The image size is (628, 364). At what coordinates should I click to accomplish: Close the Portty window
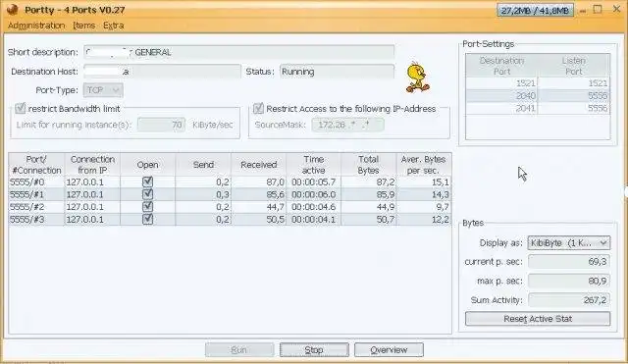pos(616,9)
